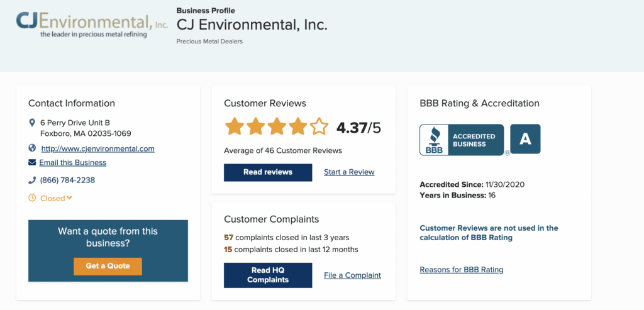This screenshot has width=644, height=310.
Task: Click the first filled rating star
Action: (234, 126)
